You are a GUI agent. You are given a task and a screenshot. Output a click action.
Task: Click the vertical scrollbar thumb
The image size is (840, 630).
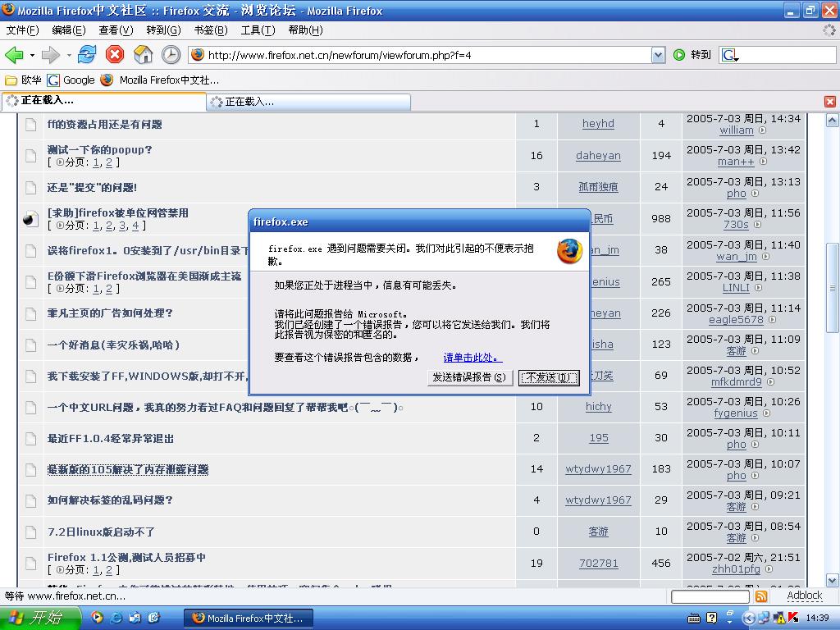coord(832,287)
